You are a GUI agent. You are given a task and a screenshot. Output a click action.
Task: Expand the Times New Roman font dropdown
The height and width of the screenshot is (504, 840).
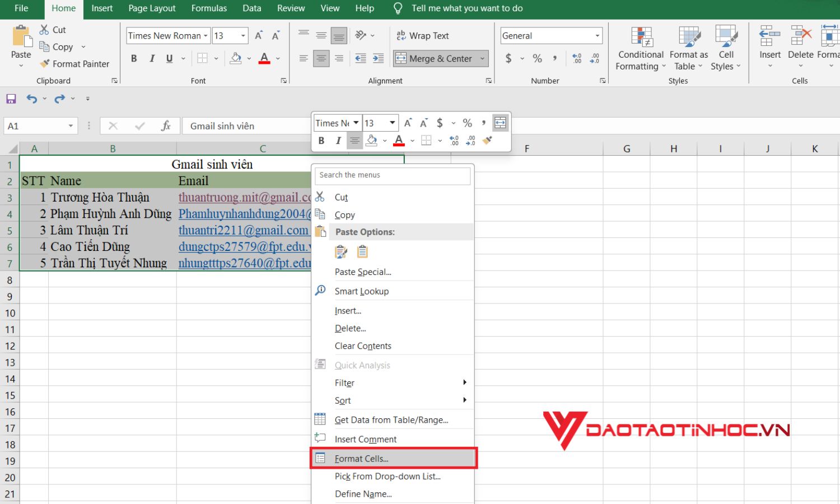click(x=206, y=35)
